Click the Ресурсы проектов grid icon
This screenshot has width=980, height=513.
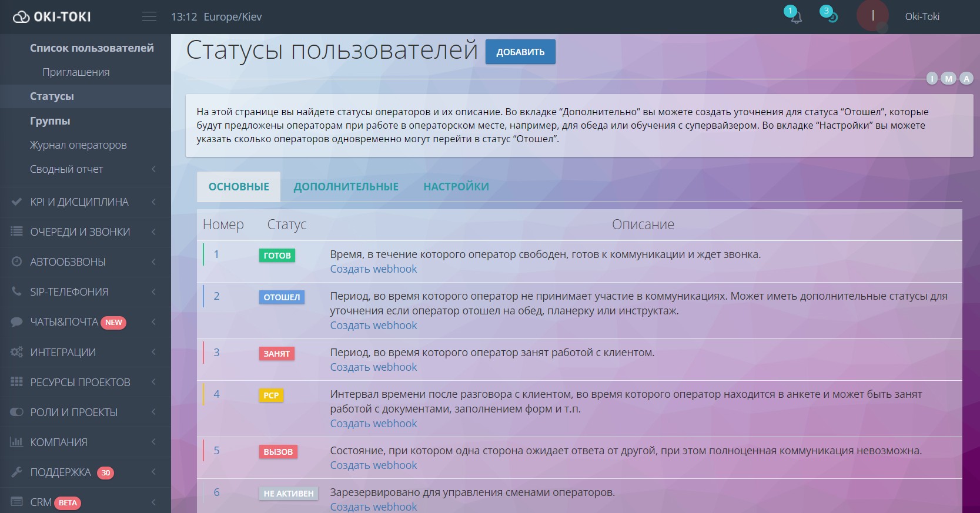16,382
